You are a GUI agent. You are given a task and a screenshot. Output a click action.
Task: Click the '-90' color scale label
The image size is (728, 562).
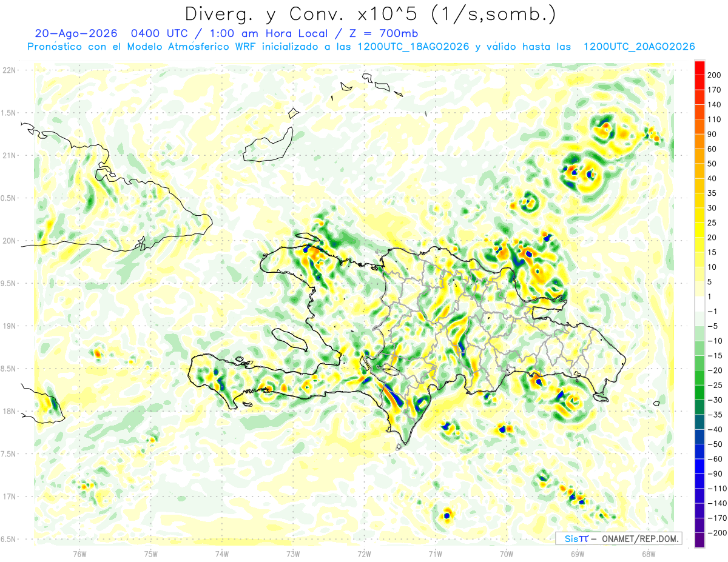[x=715, y=474]
